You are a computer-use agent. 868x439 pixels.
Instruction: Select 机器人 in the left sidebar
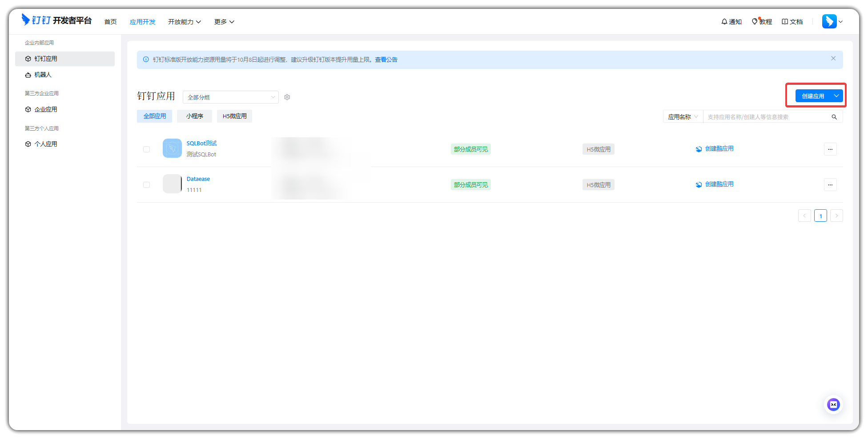(x=43, y=75)
